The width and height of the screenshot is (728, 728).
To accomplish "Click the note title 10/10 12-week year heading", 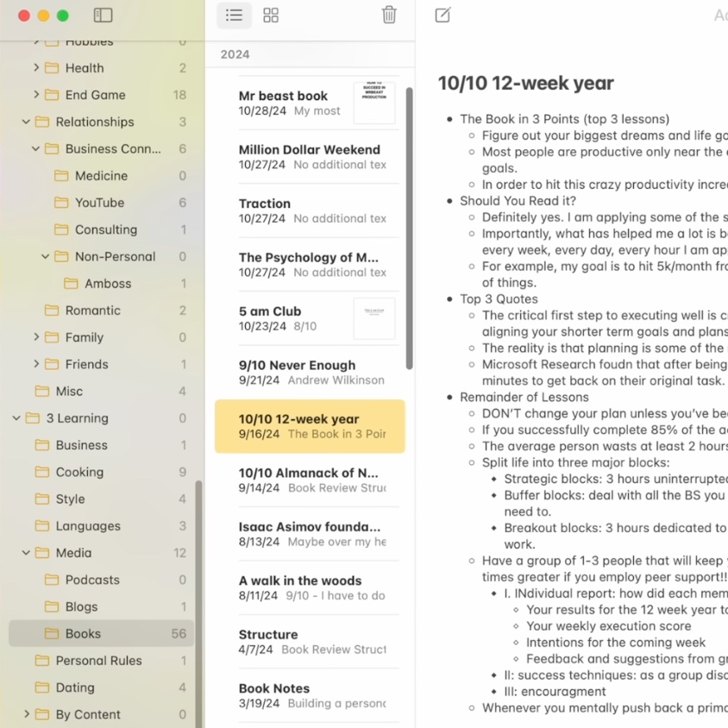I will click(525, 83).
